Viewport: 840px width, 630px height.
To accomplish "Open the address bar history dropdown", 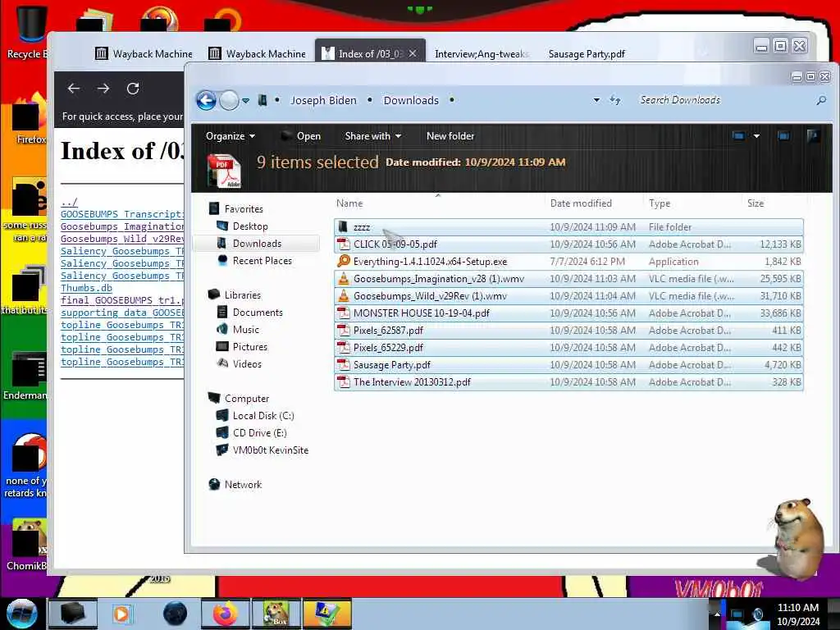I will pos(596,100).
